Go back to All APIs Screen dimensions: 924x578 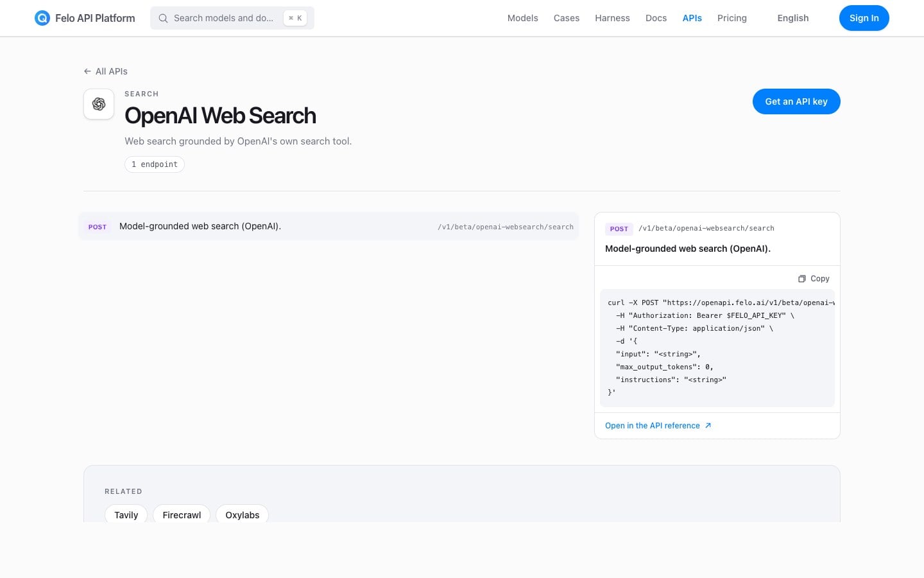point(106,71)
